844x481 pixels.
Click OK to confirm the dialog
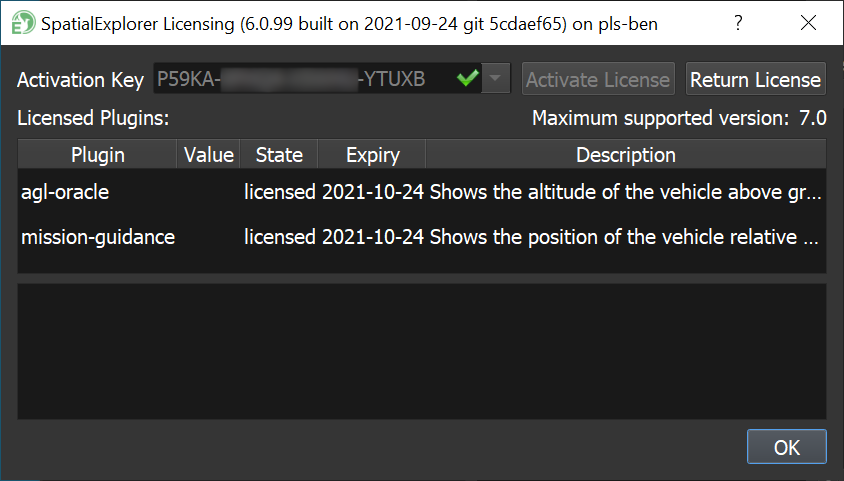[786, 447]
